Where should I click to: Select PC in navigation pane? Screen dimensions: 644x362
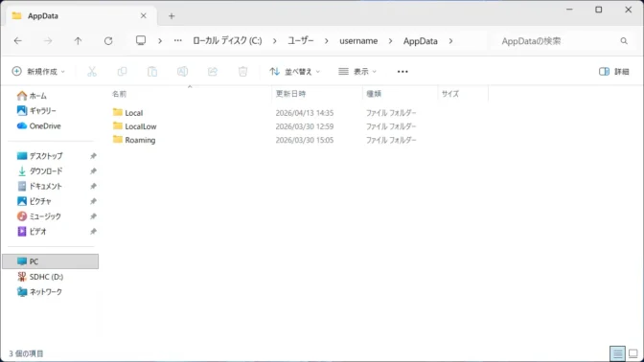[x=51, y=261]
